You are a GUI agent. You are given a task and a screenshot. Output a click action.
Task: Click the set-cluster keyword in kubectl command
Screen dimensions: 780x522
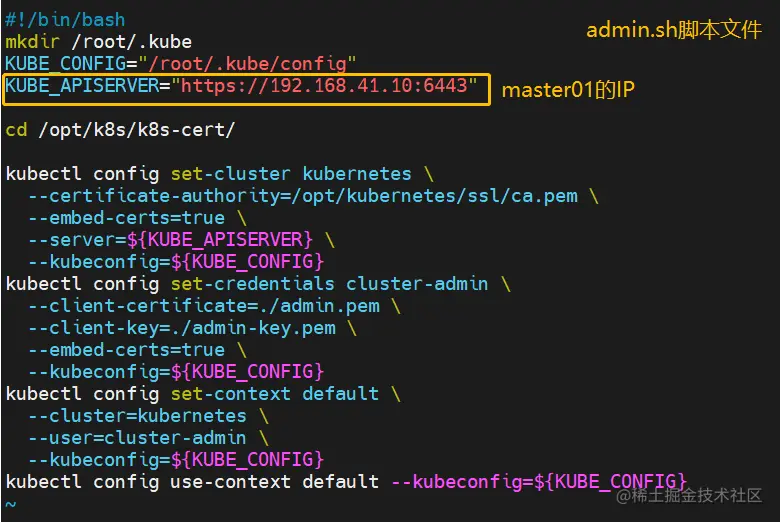tap(230, 173)
